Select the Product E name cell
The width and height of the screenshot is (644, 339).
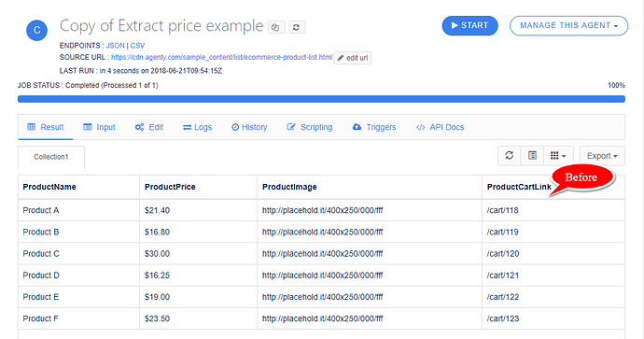click(x=78, y=297)
